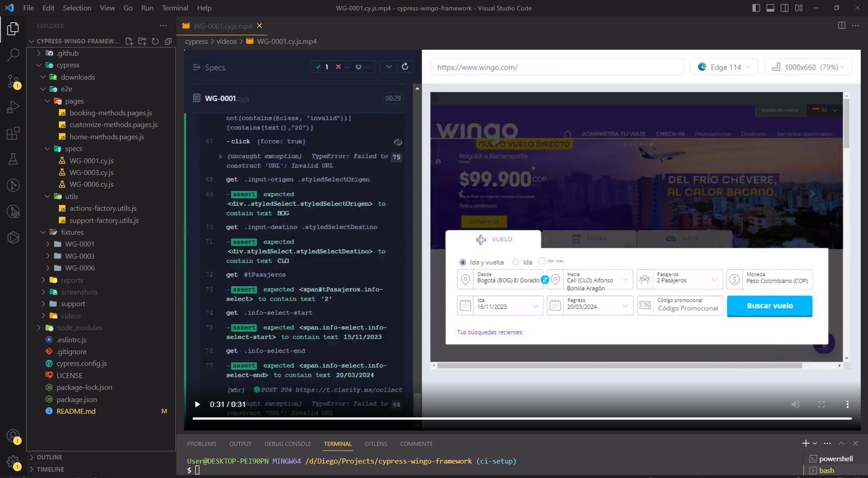
Task: Switch to the OUTPUT panel tab
Action: (x=240, y=444)
